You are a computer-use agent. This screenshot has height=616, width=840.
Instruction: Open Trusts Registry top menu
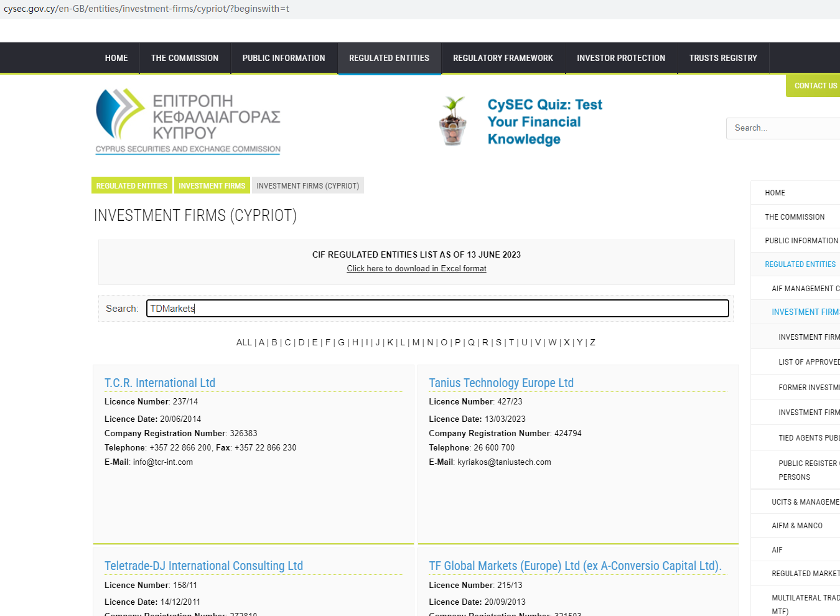tap(723, 58)
